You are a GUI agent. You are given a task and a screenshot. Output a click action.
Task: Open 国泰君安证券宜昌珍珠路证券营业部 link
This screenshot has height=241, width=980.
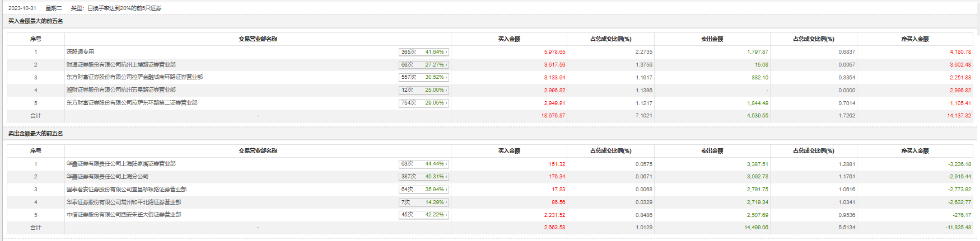[x=127, y=190]
